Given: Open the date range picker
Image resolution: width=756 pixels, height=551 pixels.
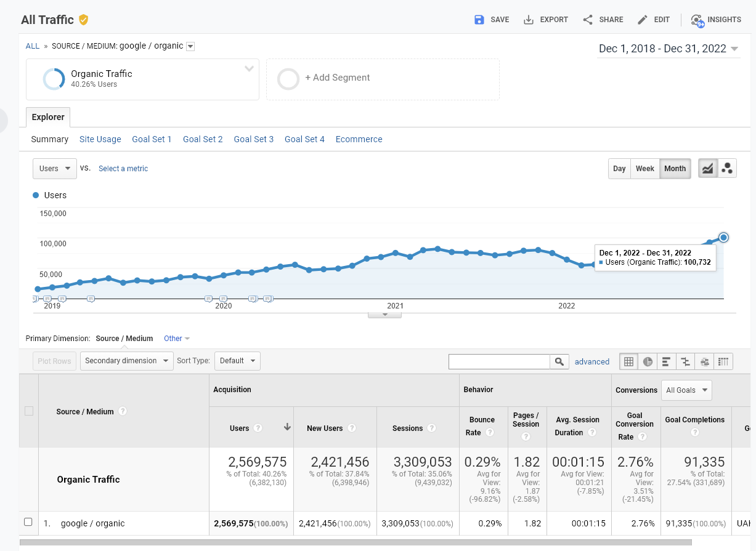Looking at the screenshot, I should 669,49.
